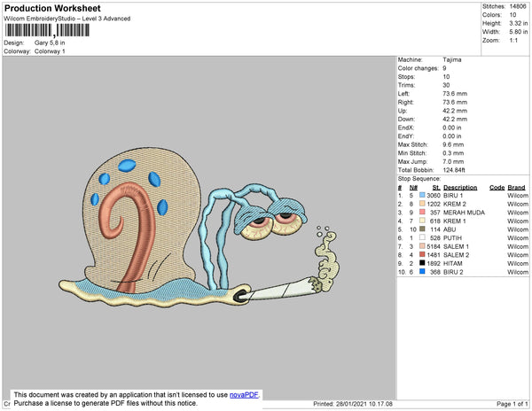Click the Min Stitch value 0.3 mm
The width and height of the screenshot is (532, 411).
[453, 153]
